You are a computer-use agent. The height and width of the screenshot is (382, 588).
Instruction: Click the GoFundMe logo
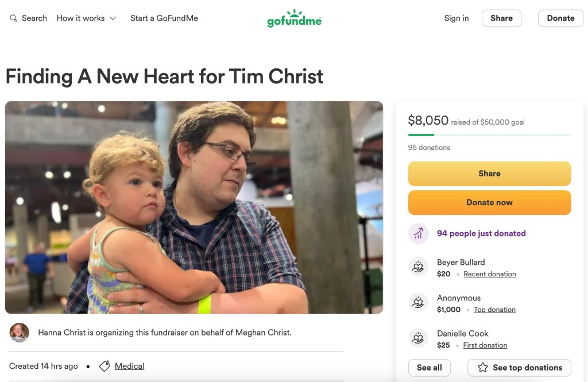click(x=294, y=18)
